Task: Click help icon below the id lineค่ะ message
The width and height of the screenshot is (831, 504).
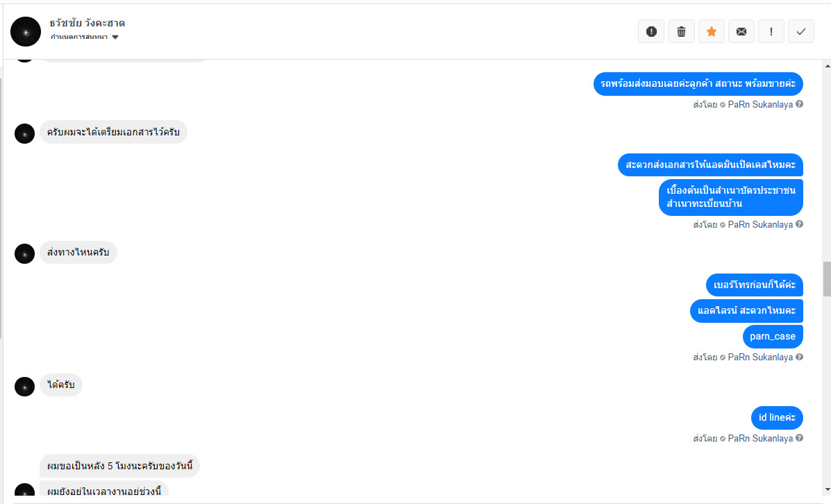Action: pos(800,438)
